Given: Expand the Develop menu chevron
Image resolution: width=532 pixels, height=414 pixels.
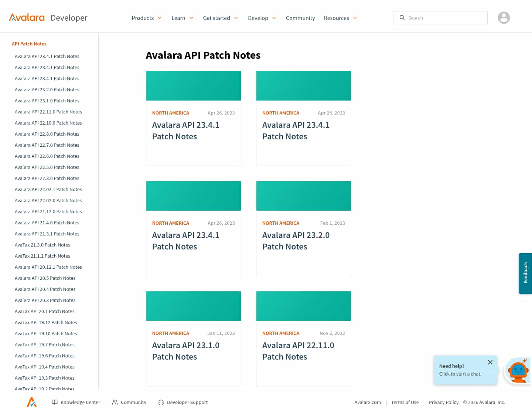Looking at the screenshot, I should (274, 18).
